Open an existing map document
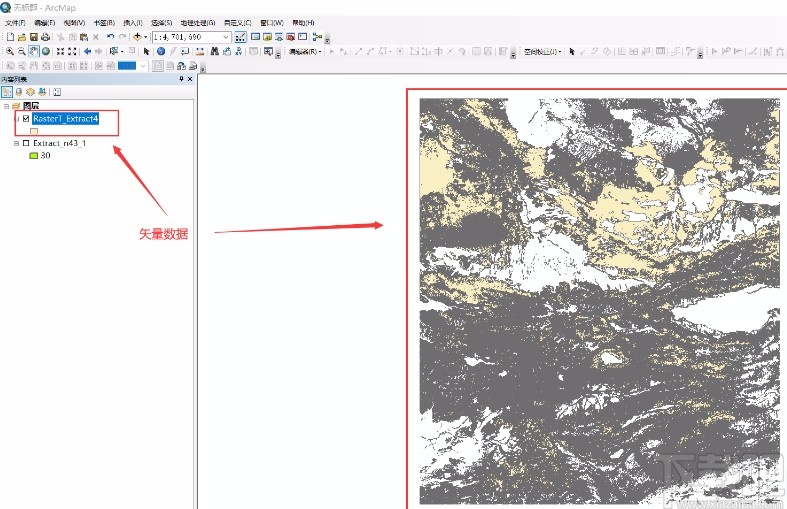 point(22,37)
